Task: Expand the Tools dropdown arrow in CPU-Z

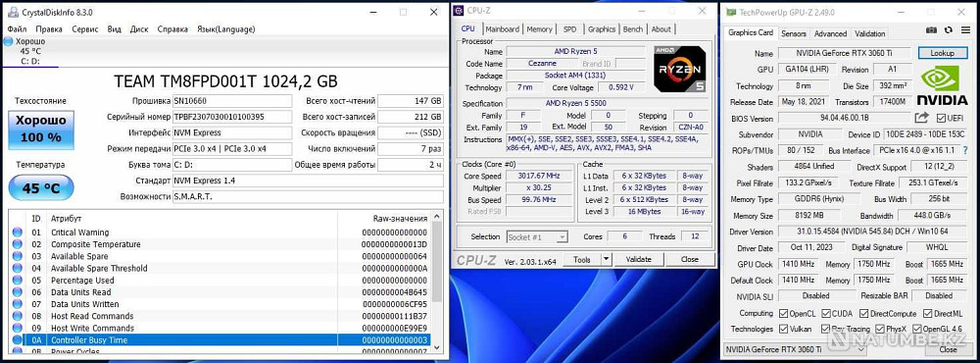Action: coord(606,259)
